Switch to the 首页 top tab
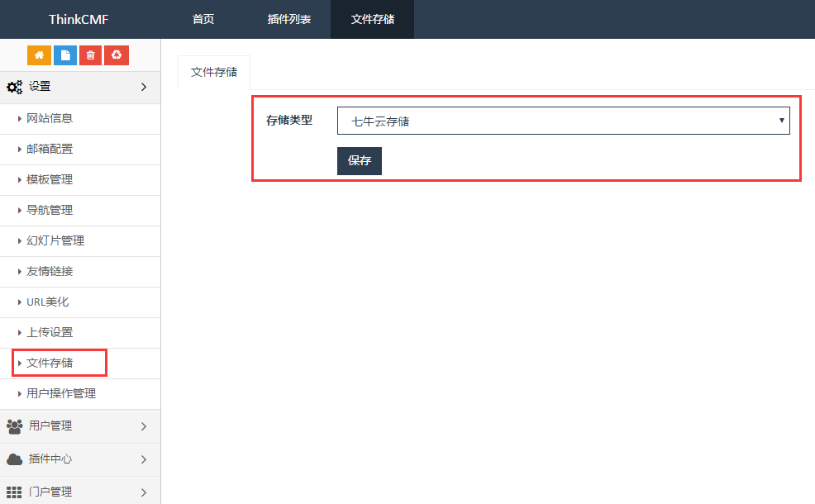The image size is (815, 504). point(203,19)
